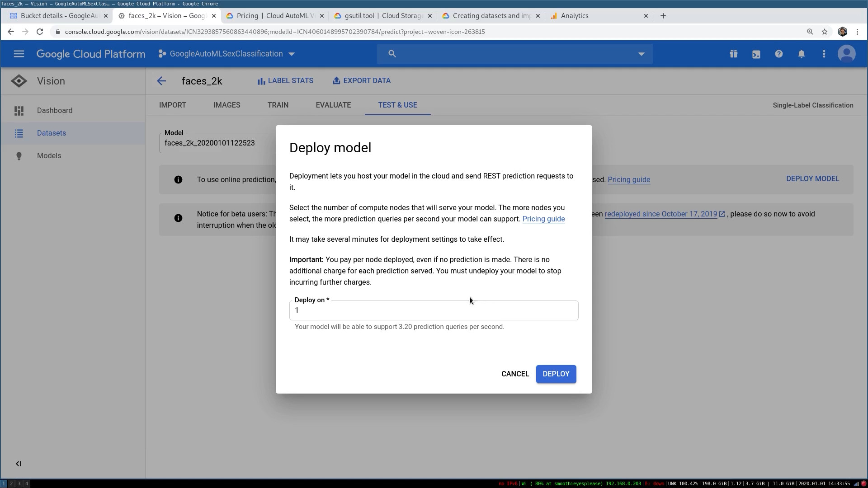Click the Models sidebar icon

click(x=19, y=155)
